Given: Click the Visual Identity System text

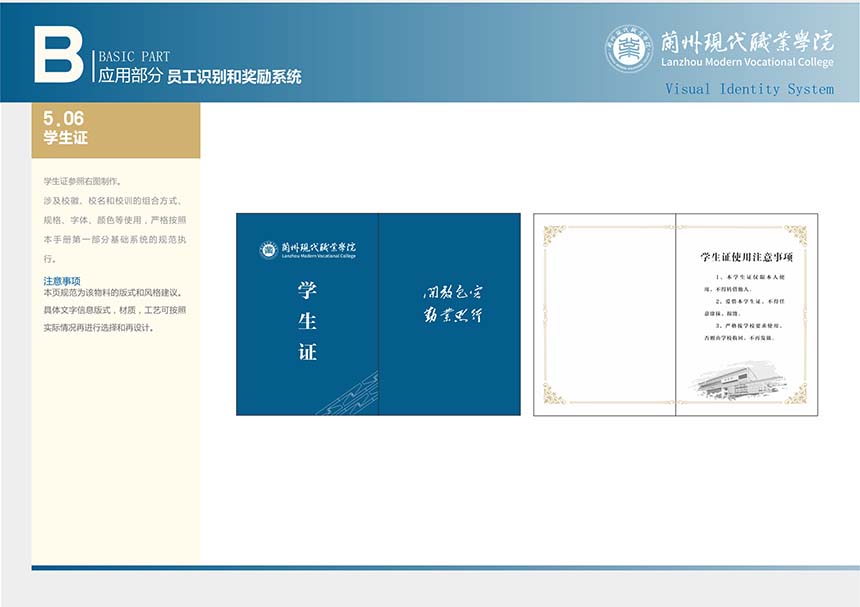Looking at the screenshot, I should 749,89.
